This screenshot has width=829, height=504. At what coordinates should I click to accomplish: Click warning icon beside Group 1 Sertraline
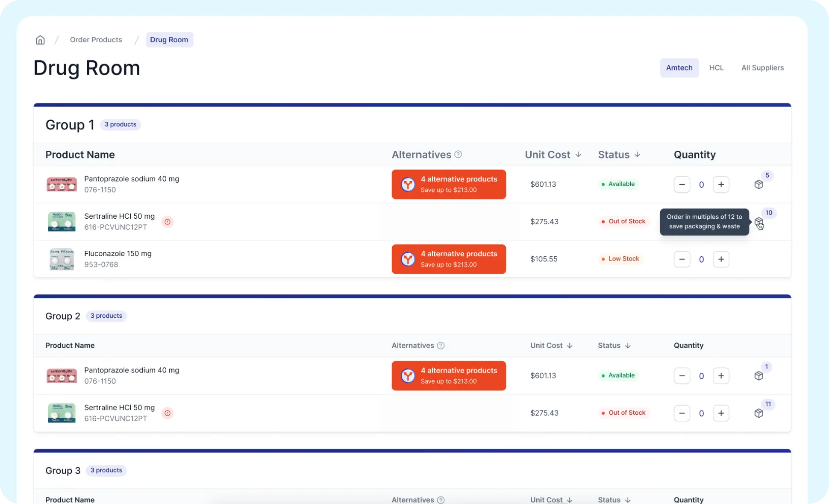tap(168, 222)
